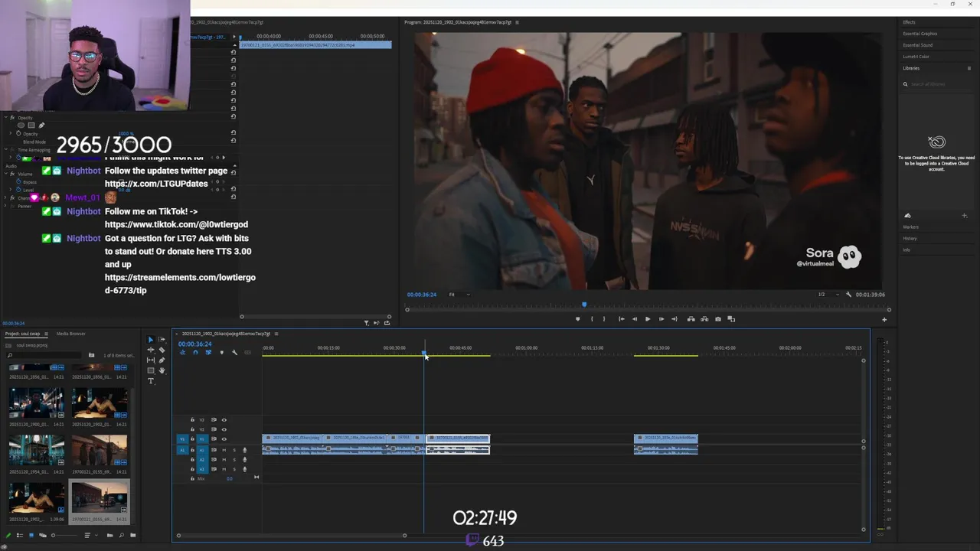Open the Essential Sound panel
Viewport: 980px width, 551px height.
[917, 45]
